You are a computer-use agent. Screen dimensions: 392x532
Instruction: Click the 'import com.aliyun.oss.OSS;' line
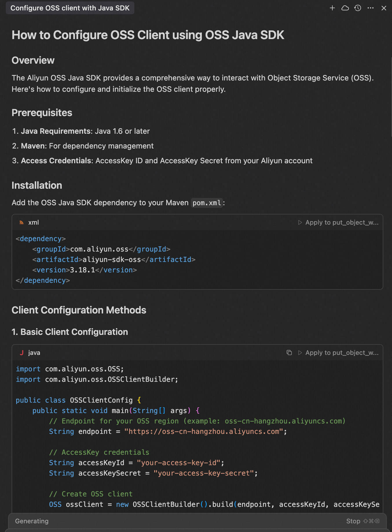click(x=70, y=369)
